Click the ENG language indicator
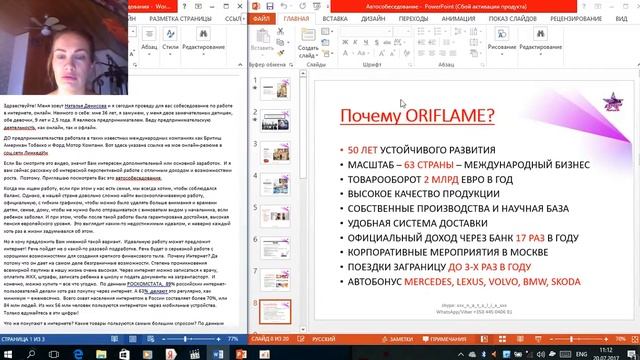This screenshot has width=640, height=360. 581,354
